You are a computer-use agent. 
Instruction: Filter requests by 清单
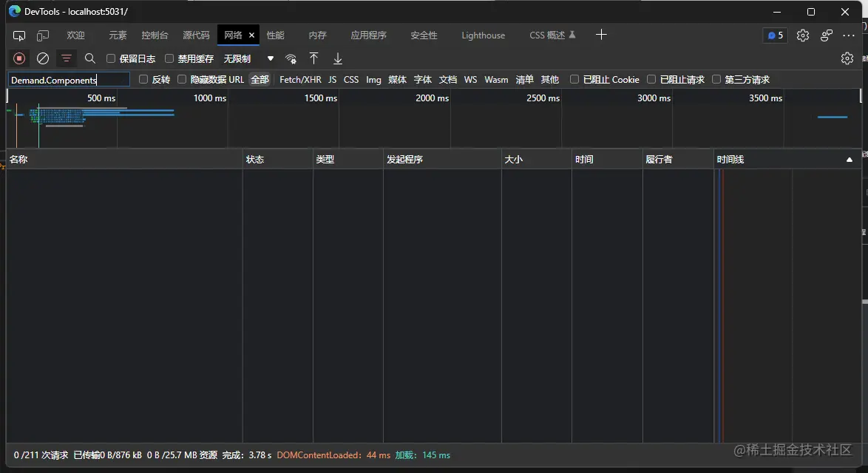pyautogui.click(x=525, y=80)
